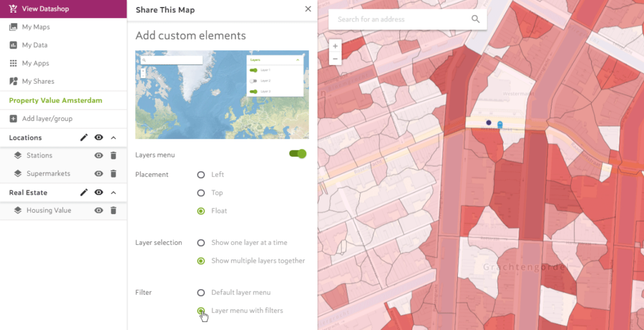
Task: Click the custom elements map preview image
Action: tap(222, 94)
